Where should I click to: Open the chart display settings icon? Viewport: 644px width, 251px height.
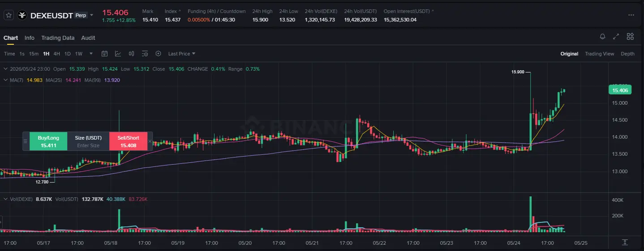pos(145,54)
